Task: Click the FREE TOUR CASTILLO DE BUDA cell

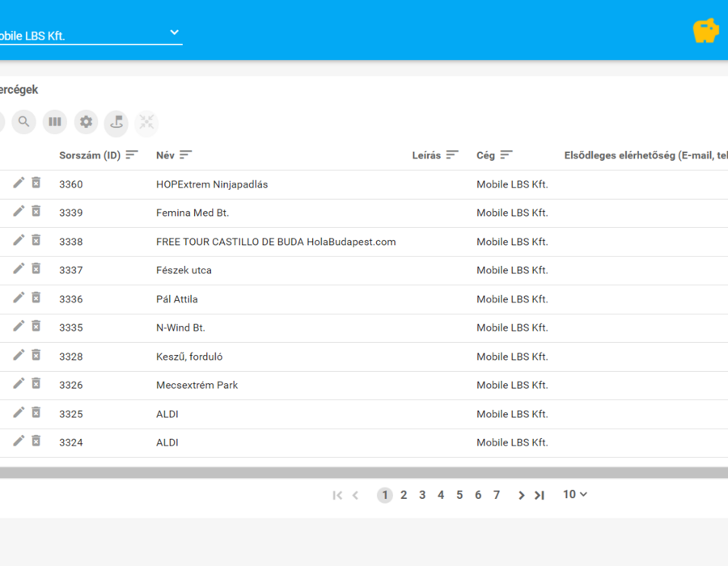Action: click(276, 242)
